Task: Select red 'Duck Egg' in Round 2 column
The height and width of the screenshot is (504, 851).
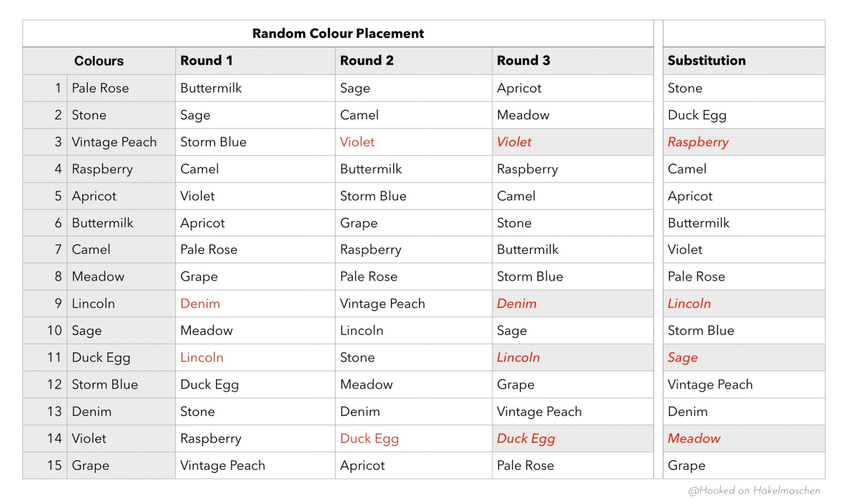Action: [x=369, y=438]
